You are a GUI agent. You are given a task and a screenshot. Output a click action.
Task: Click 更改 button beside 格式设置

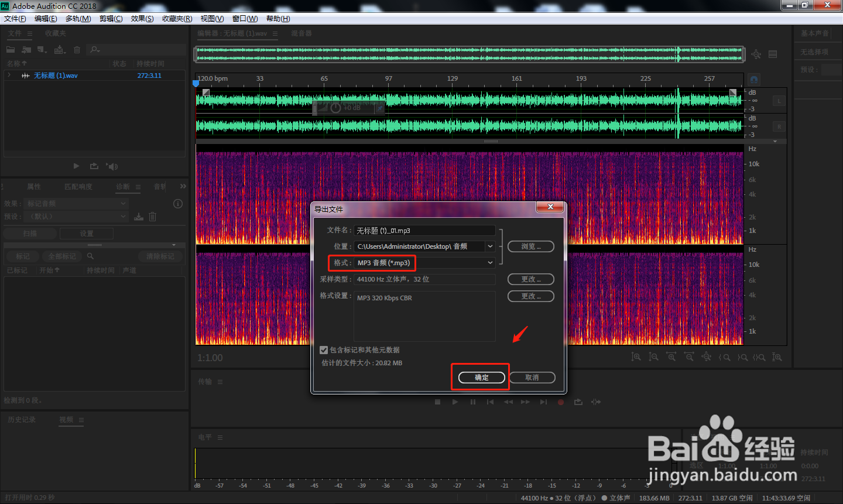[x=531, y=296]
